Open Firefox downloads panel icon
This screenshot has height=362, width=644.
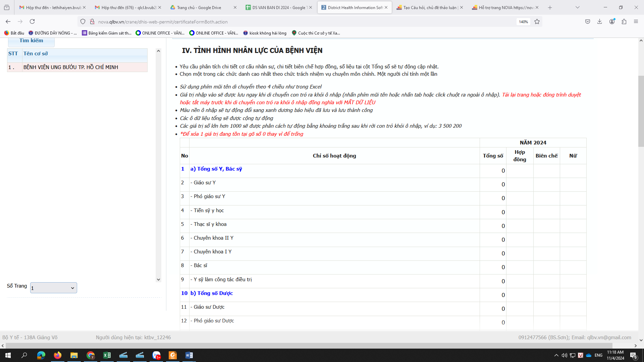599,21
